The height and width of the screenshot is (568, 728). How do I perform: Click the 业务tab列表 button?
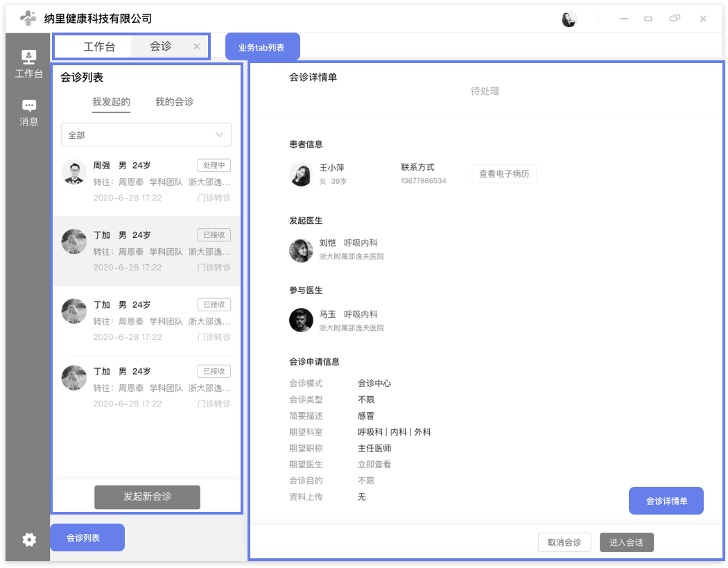pyautogui.click(x=262, y=46)
